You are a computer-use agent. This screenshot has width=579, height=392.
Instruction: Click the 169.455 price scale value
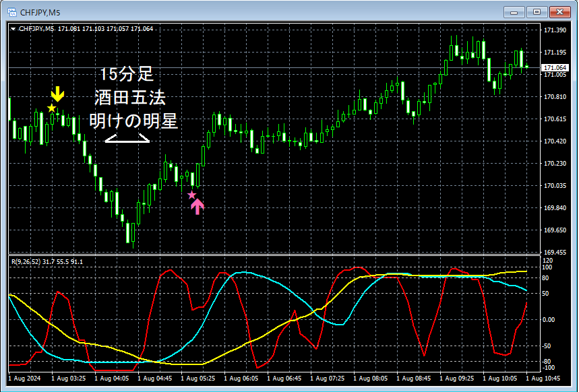555,252
